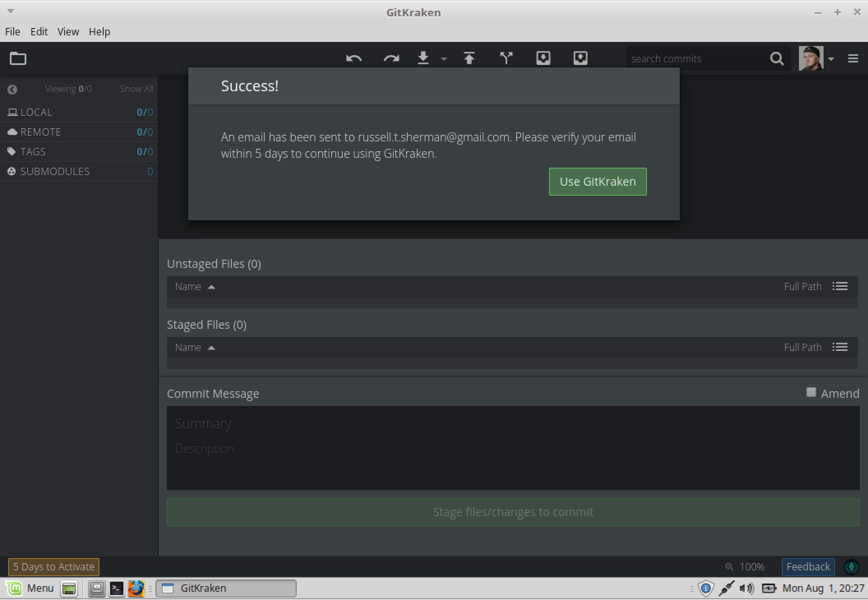Click the battery power tray icon

[768, 588]
